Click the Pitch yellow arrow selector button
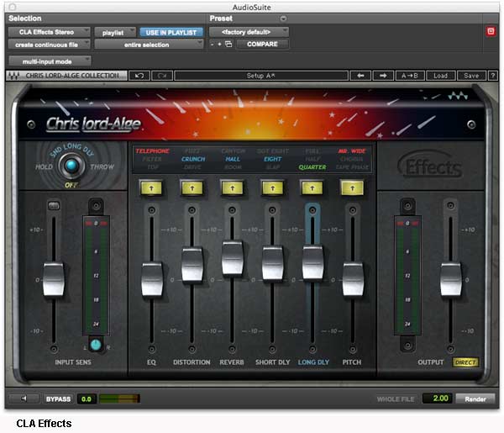Screen dimensions: 504x433 tap(352, 187)
